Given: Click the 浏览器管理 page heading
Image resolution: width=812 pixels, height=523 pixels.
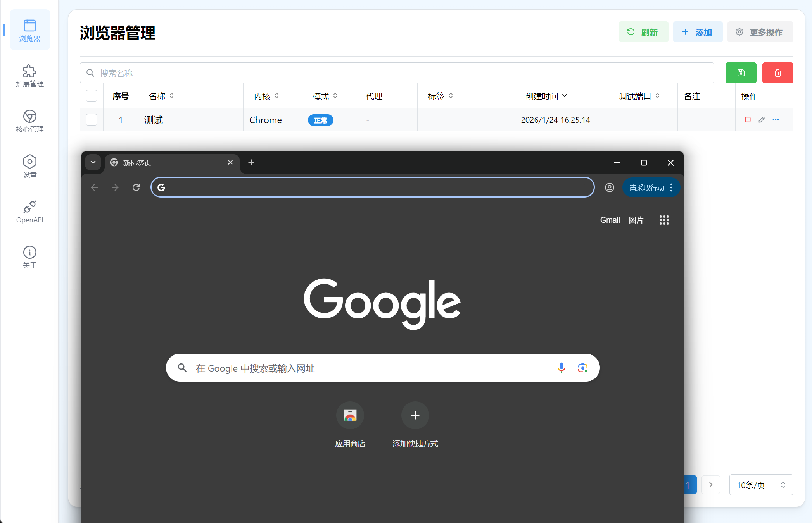Looking at the screenshot, I should [117, 33].
